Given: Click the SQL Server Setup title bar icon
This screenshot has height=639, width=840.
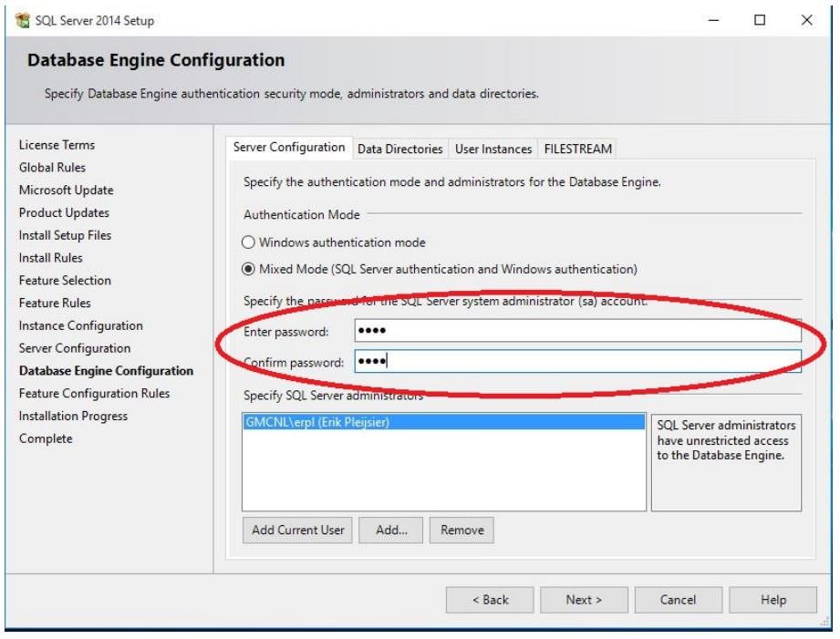Looking at the screenshot, I should coord(23,20).
